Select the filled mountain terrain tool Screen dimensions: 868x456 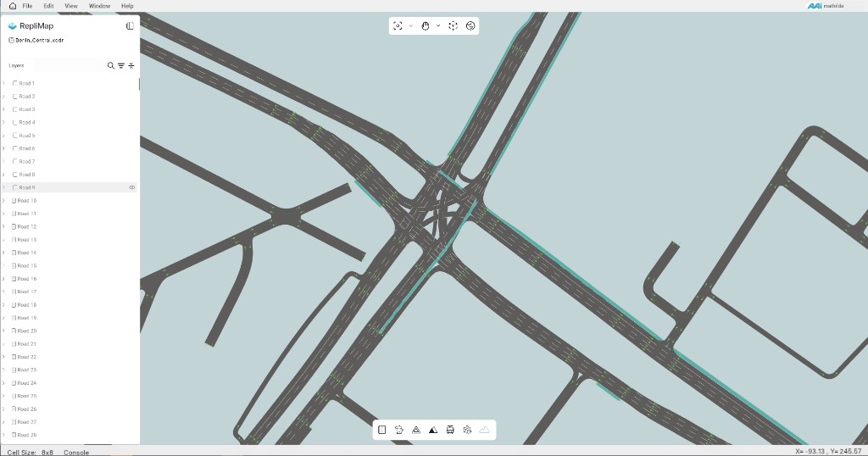click(433, 430)
